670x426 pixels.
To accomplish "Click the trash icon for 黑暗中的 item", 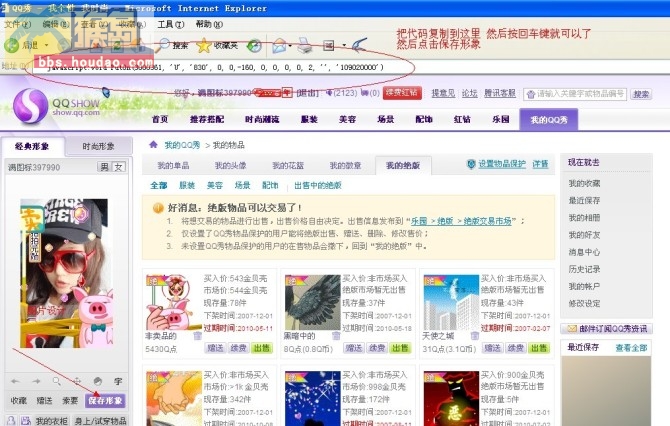I will [x=336, y=336].
